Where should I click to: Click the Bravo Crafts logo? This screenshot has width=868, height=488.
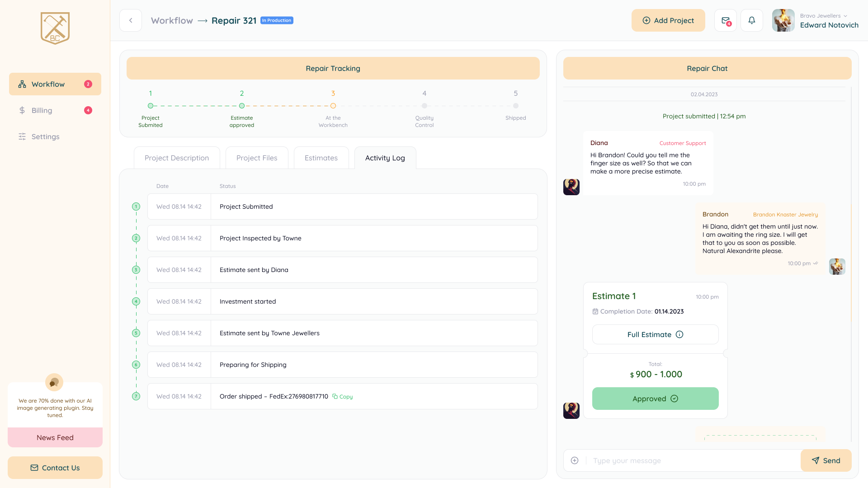click(x=55, y=28)
